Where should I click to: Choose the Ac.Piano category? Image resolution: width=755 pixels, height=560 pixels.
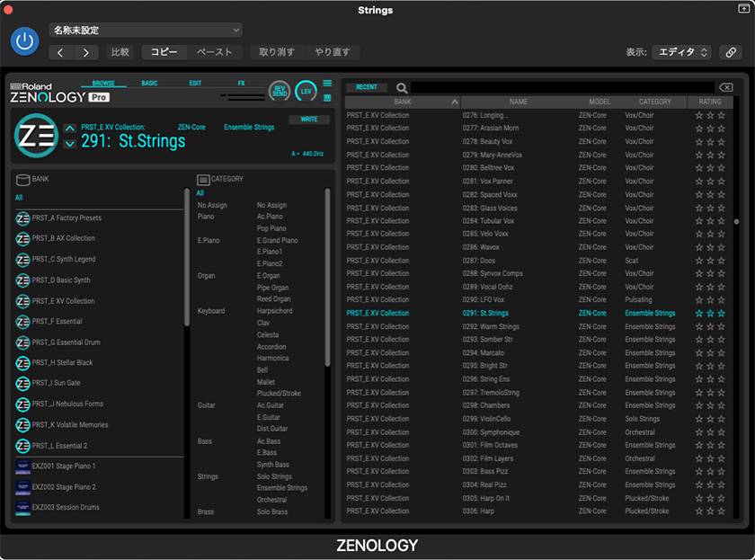(x=270, y=217)
